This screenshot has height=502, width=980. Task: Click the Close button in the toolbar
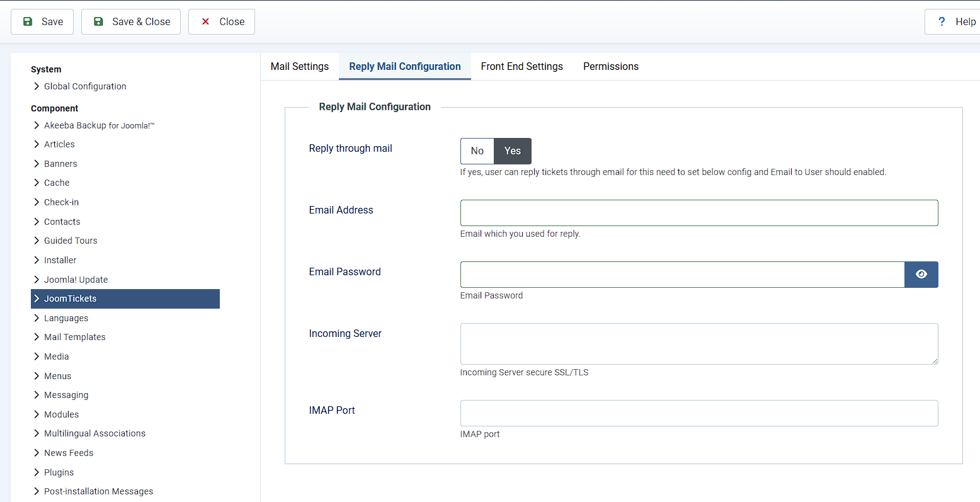[x=222, y=21]
